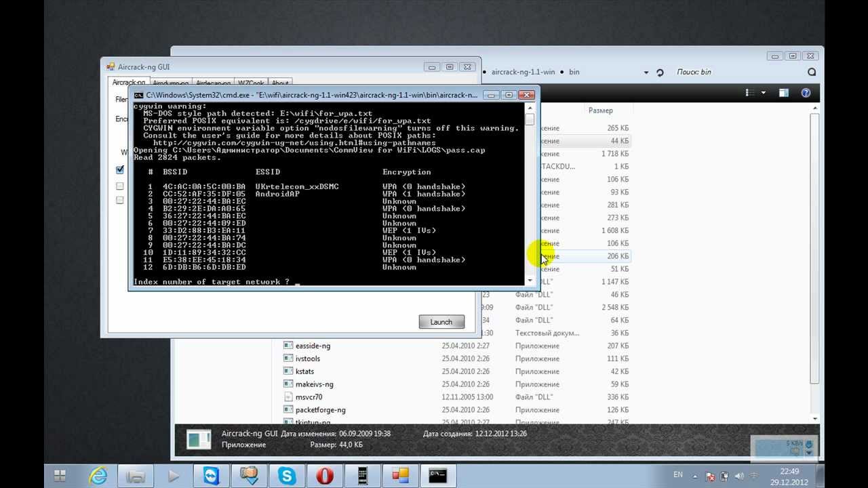Screen dimensions: 868x488
Task: Click the Aircrack-ng GUI title bar icon
Action: point(111,67)
